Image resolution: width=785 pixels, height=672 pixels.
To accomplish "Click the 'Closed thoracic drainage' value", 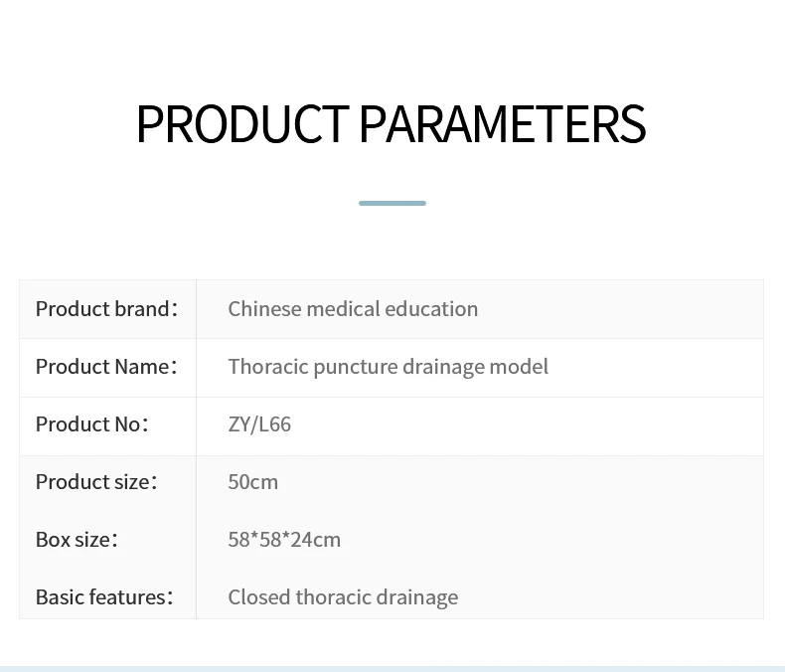I will [343, 597].
